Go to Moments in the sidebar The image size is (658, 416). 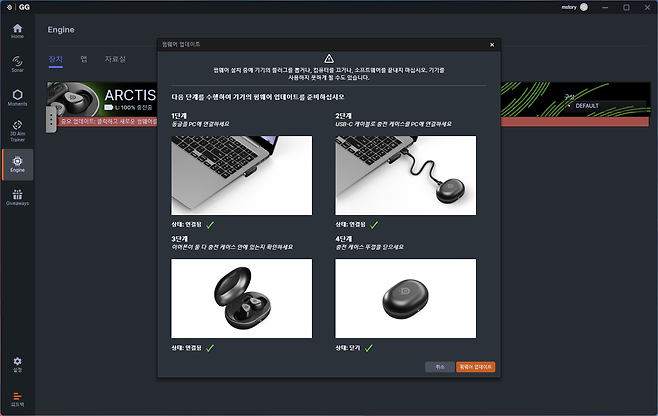coord(17,97)
